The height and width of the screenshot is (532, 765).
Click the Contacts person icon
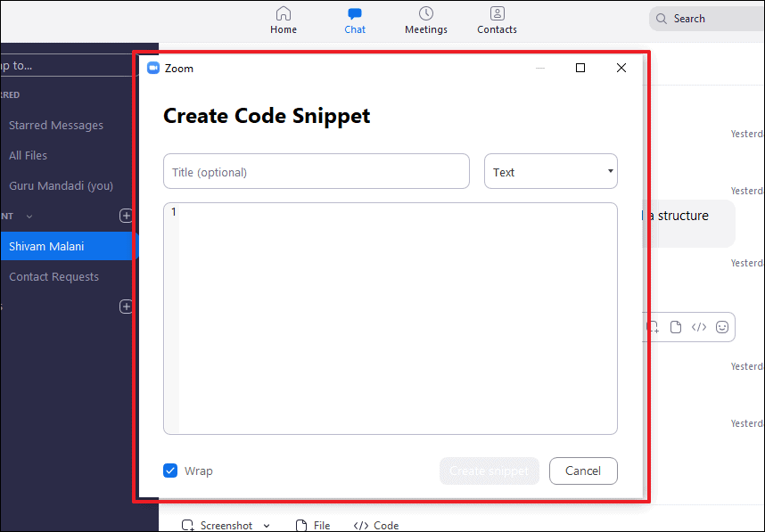pyautogui.click(x=498, y=13)
